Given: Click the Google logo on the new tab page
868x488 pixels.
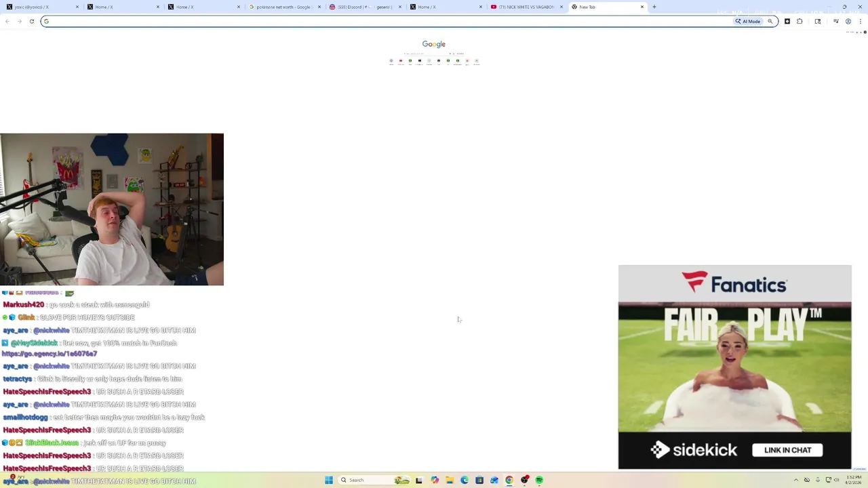Looking at the screenshot, I should 434,44.
